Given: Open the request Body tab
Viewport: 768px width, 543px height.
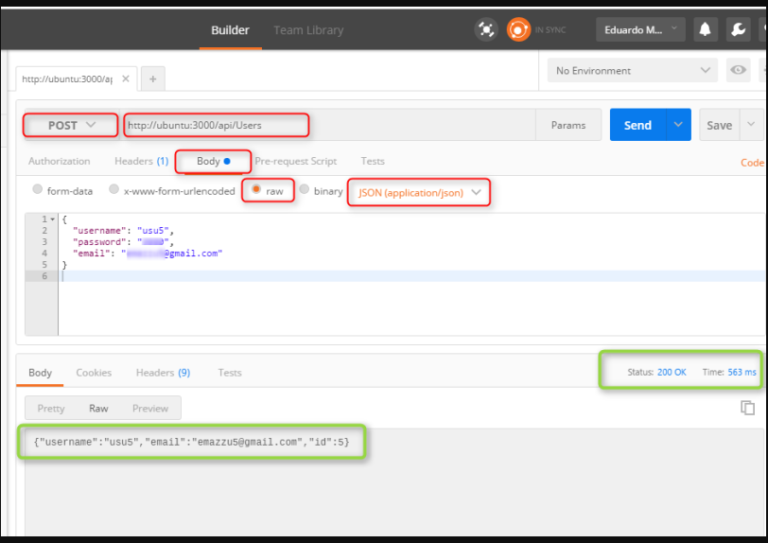Looking at the screenshot, I should 214,161.
